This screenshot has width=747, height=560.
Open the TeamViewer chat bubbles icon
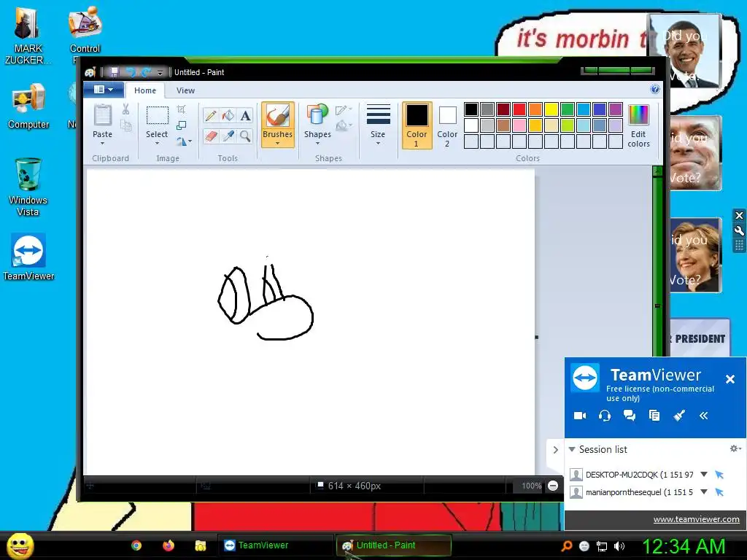[630, 416]
